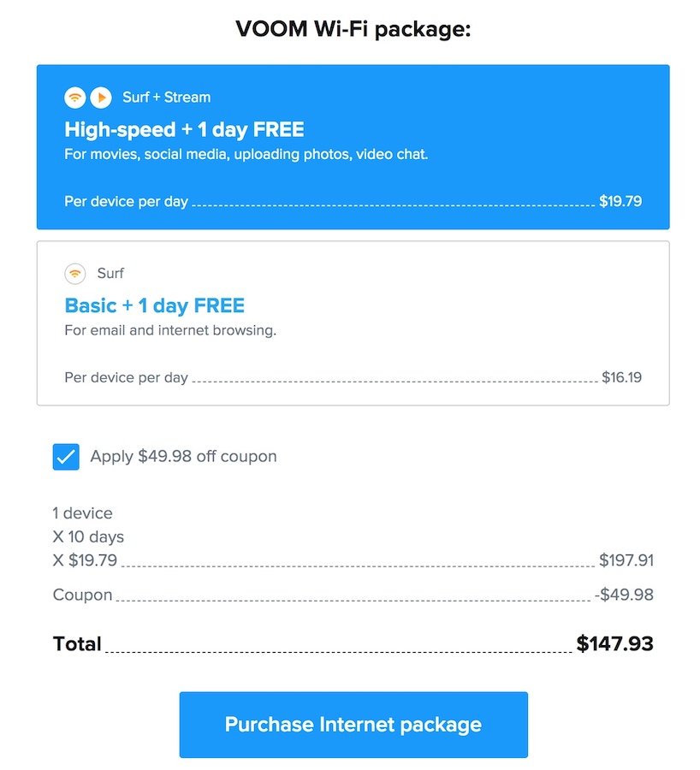The image size is (700, 770).
Task: Click the $16.19 per day Surf price
Action: coord(621,377)
